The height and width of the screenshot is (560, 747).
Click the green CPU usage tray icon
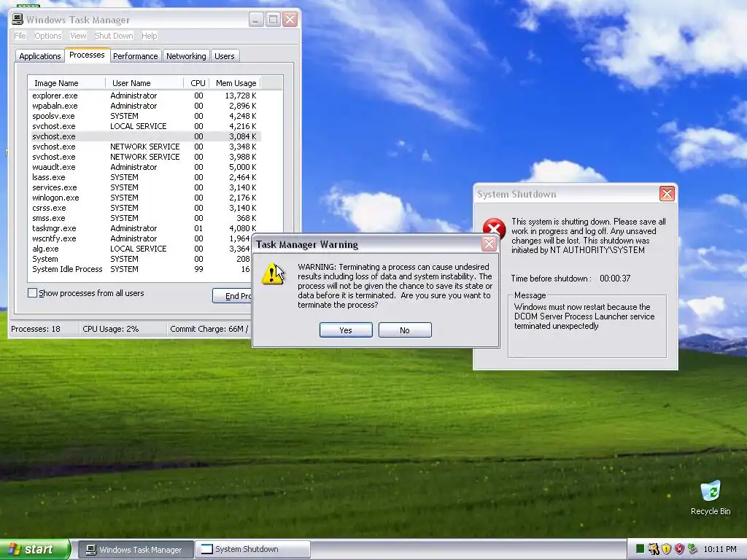pyautogui.click(x=640, y=549)
